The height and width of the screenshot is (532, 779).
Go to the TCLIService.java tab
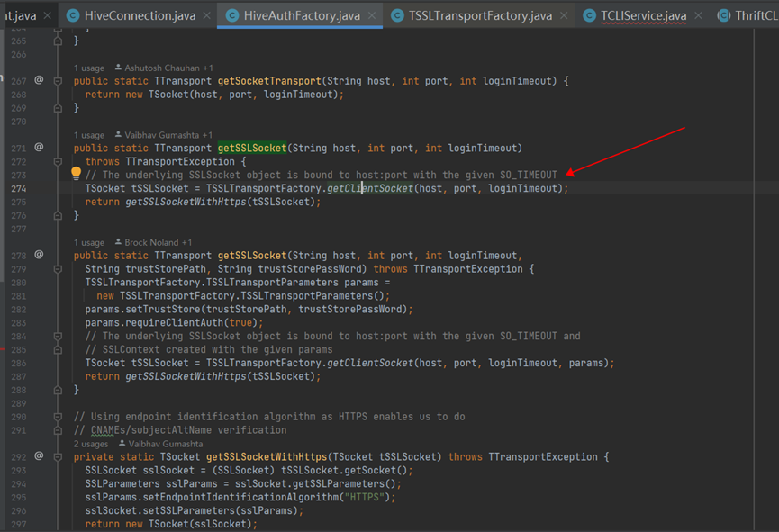tap(643, 16)
